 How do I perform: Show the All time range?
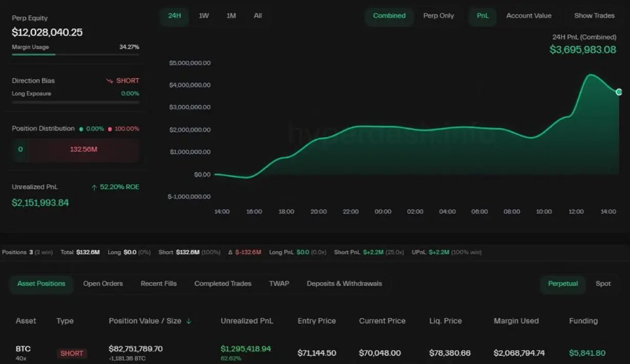click(258, 16)
